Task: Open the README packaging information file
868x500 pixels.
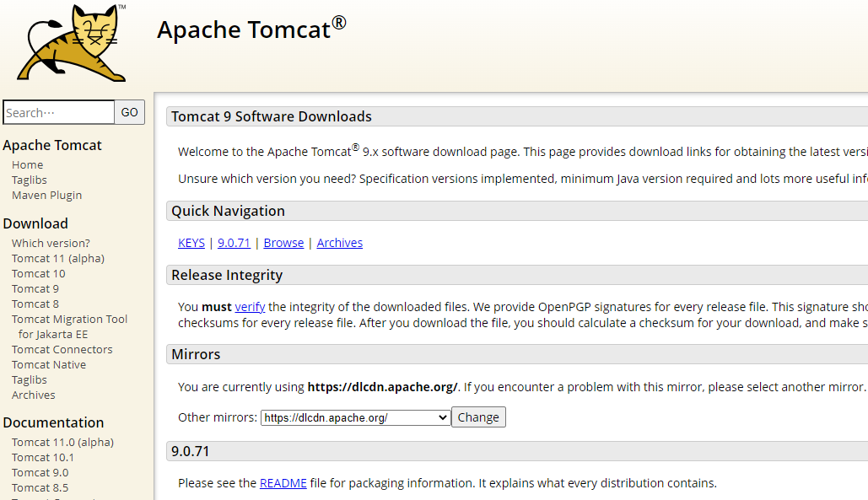Action: click(283, 482)
